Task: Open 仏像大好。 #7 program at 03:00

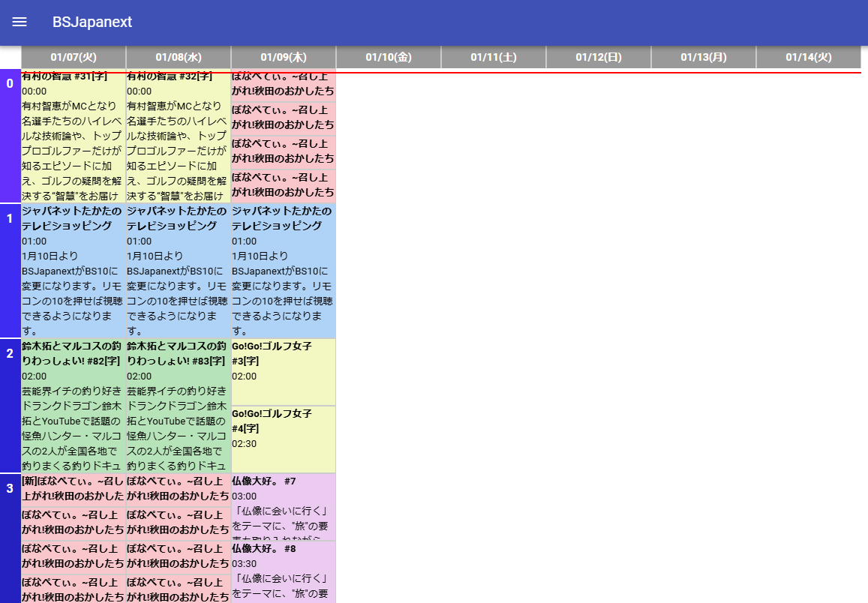Action: (284, 506)
